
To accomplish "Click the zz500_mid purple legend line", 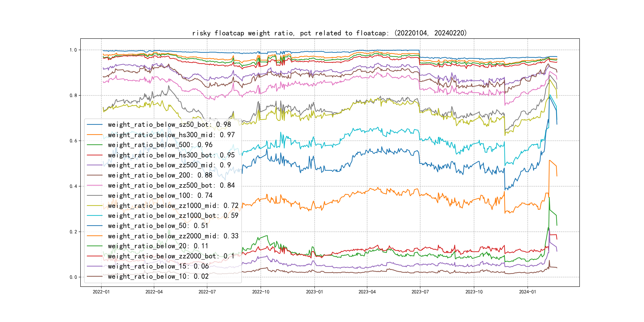I will click(x=94, y=165).
